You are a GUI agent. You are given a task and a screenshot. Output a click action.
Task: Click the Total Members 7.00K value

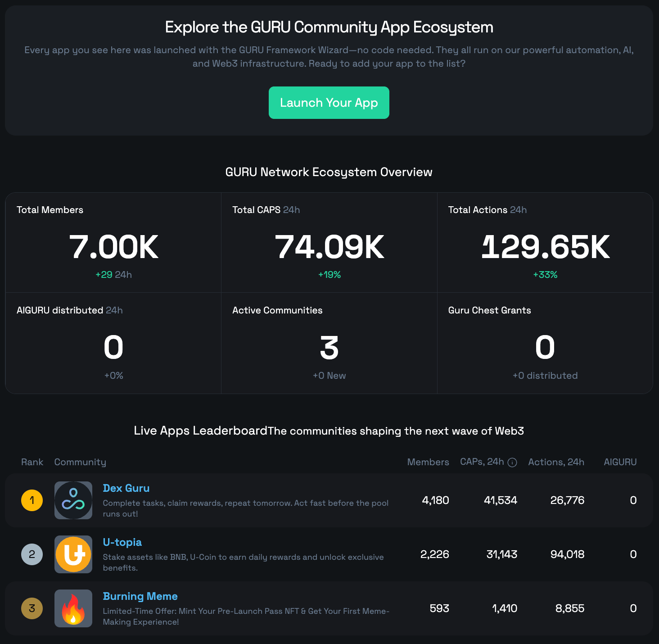pos(113,247)
